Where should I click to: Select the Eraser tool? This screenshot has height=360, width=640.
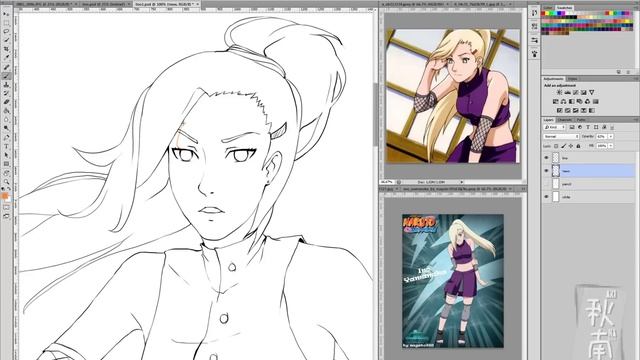[x=6, y=102]
